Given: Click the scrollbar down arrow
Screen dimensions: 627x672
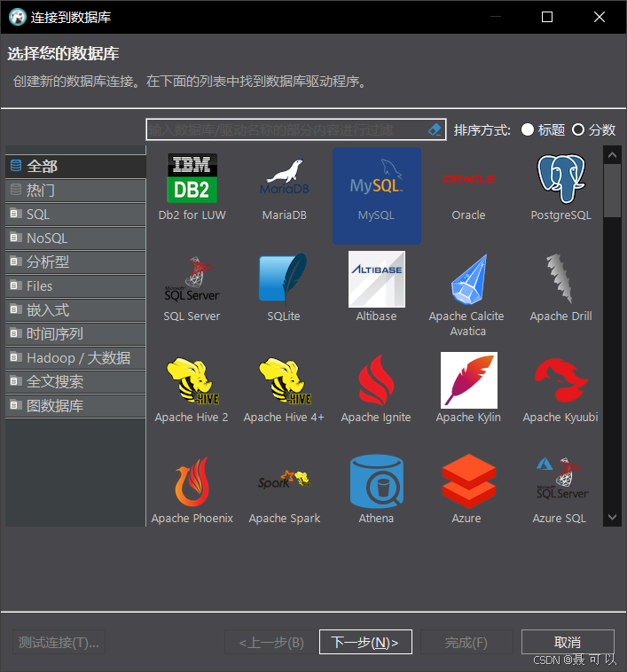Looking at the screenshot, I should tap(613, 517).
